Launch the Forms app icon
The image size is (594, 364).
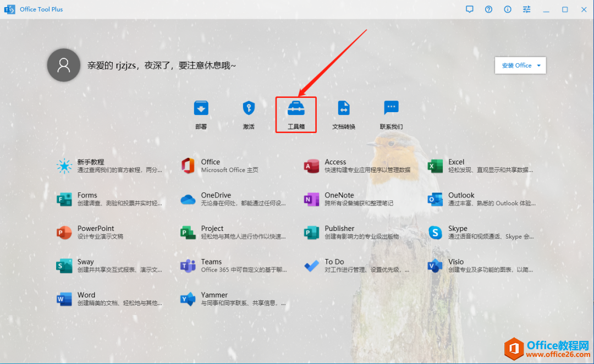(x=64, y=199)
